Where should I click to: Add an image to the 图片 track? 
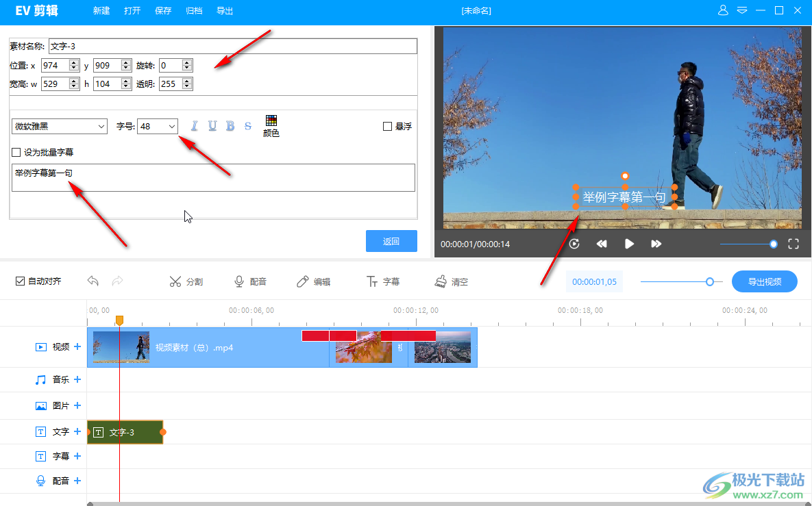[77, 405]
